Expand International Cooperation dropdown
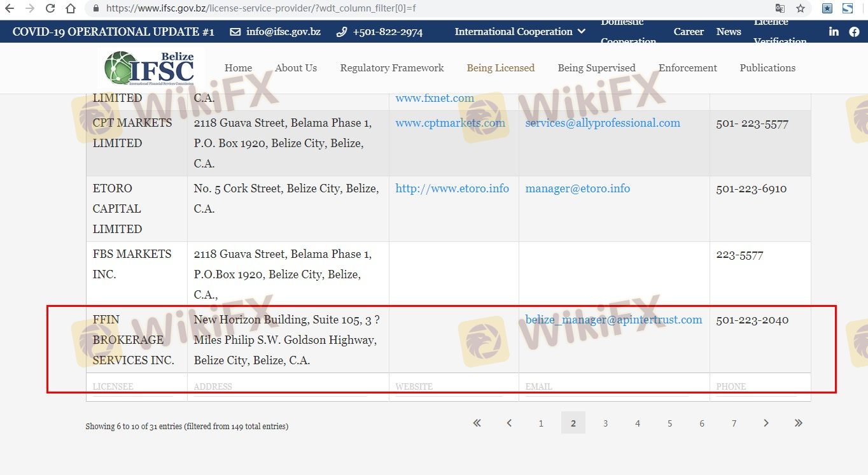Screen dimensions: 868x475 [x=520, y=32]
